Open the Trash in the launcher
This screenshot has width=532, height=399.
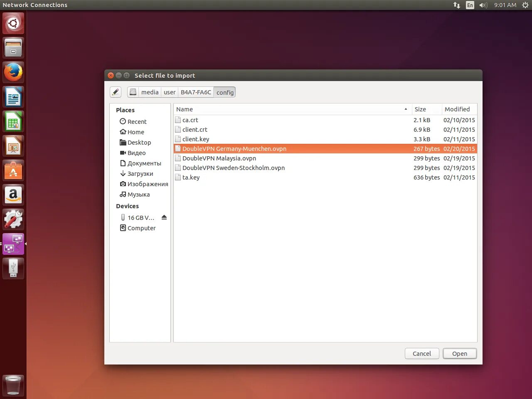click(13, 385)
